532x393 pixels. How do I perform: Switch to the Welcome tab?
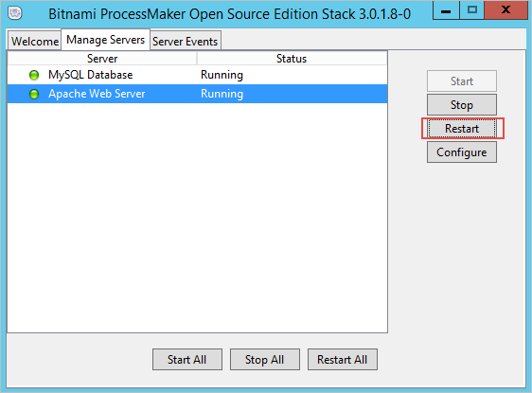(34, 41)
